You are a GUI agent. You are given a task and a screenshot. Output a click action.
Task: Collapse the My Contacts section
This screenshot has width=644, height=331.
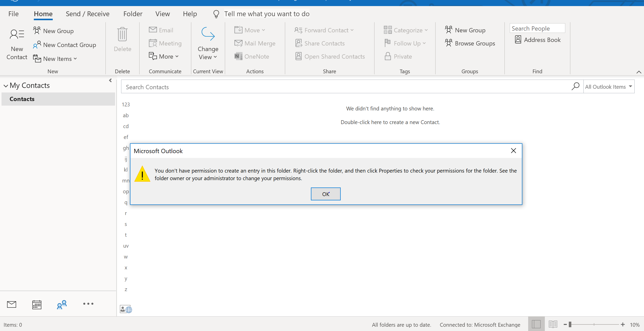click(x=6, y=86)
